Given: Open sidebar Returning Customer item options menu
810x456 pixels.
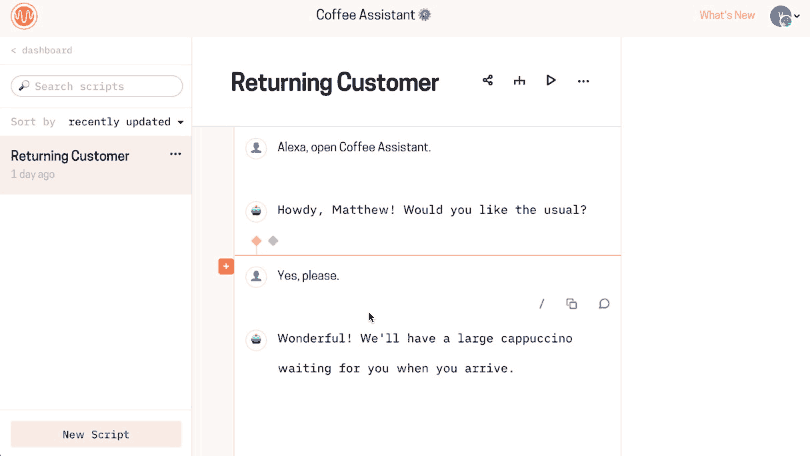Looking at the screenshot, I should pos(176,154).
